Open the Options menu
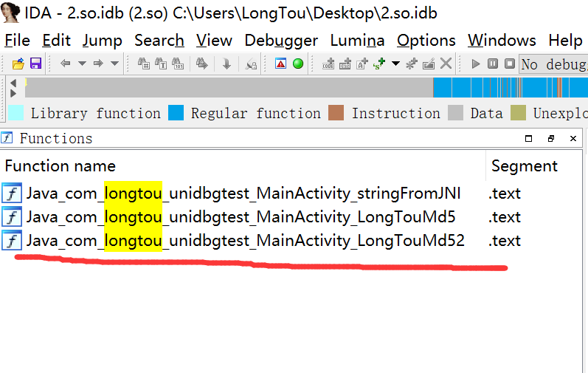Image resolution: width=588 pixels, height=373 pixels. coord(426,40)
